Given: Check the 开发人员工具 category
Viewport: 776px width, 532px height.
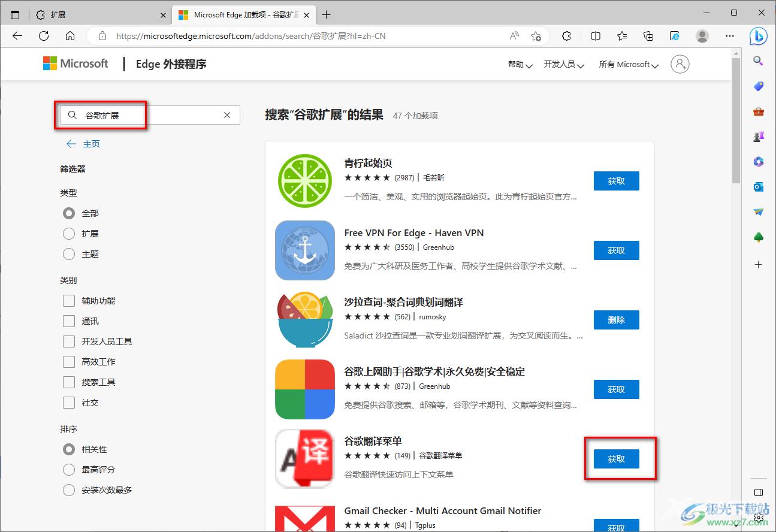Looking at the screenshot, I should (x=69, y=341).
